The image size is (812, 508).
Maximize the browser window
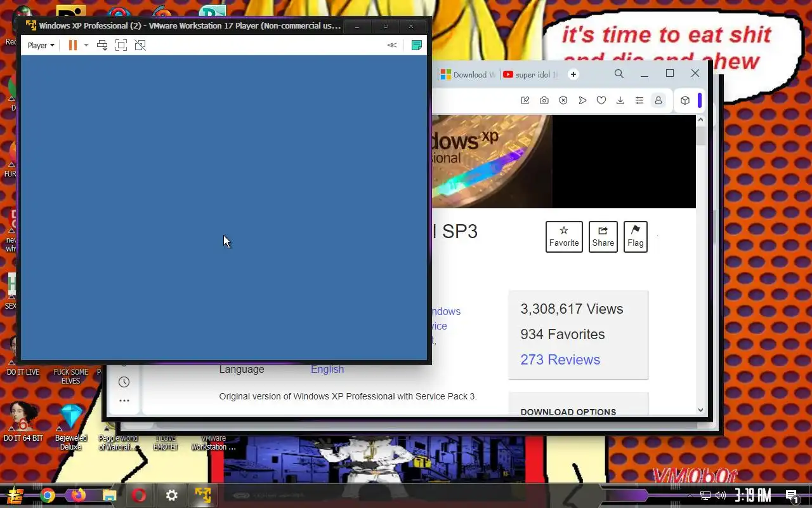click(x=670, y=74)
